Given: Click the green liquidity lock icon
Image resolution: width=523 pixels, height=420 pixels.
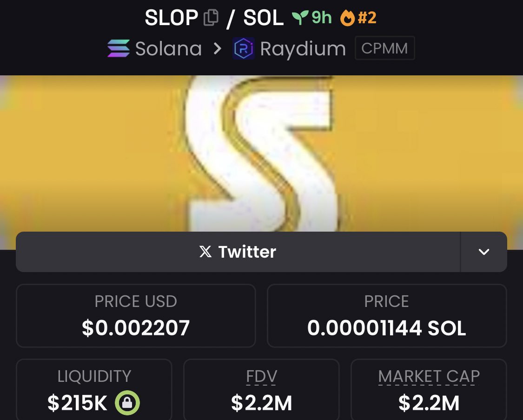Looking at the screenshot, I should (x=127, y=403).
